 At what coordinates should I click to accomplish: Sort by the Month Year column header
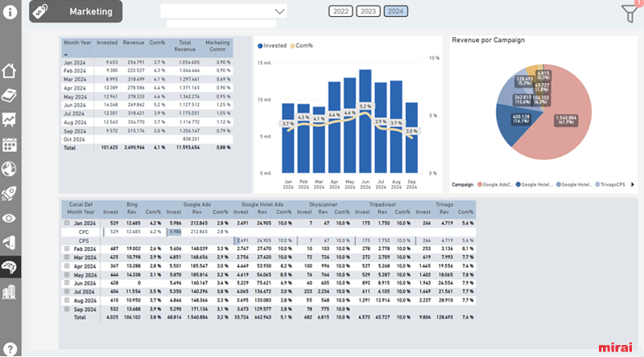(x=77, y=43)
